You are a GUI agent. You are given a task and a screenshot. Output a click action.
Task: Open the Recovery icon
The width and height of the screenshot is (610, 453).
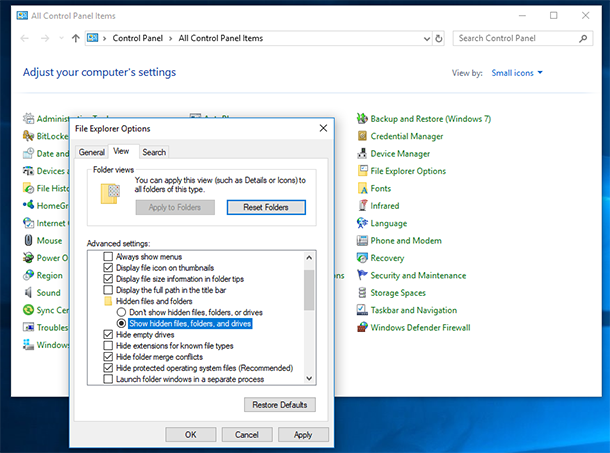362,258
